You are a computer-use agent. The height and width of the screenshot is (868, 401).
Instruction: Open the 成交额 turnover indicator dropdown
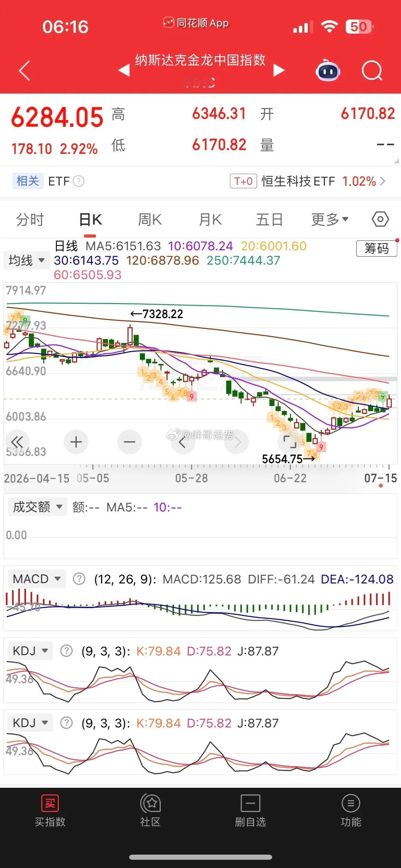[37, 507]
